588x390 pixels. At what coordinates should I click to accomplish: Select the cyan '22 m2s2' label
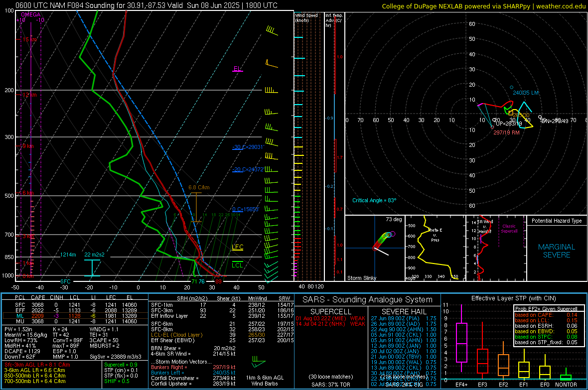click(x=94, y=255)
